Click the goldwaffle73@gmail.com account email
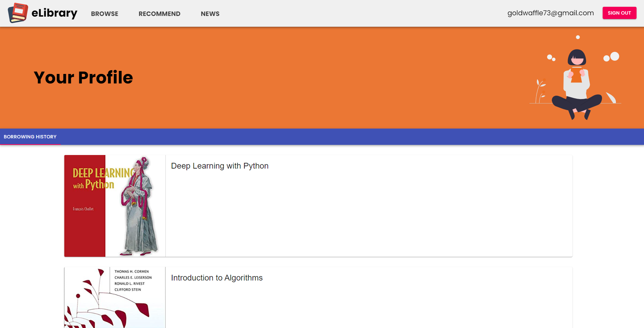Image resolution: width=644 pixels, height=328 pixels. (x=550, y=13)
